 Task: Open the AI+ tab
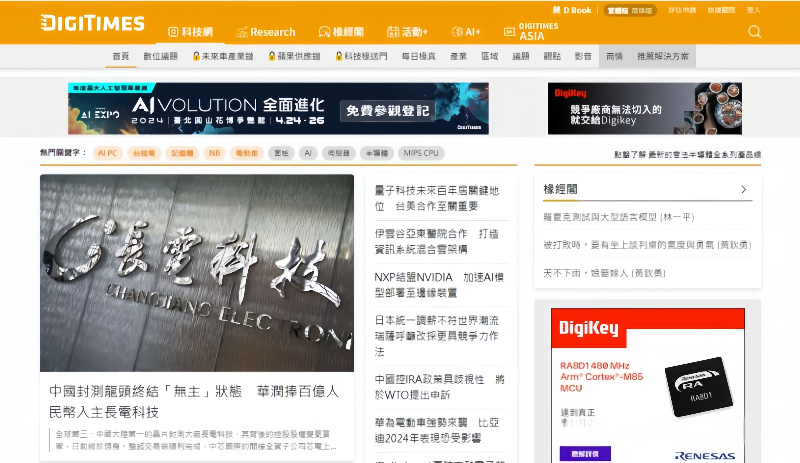(x=466, y=32)
